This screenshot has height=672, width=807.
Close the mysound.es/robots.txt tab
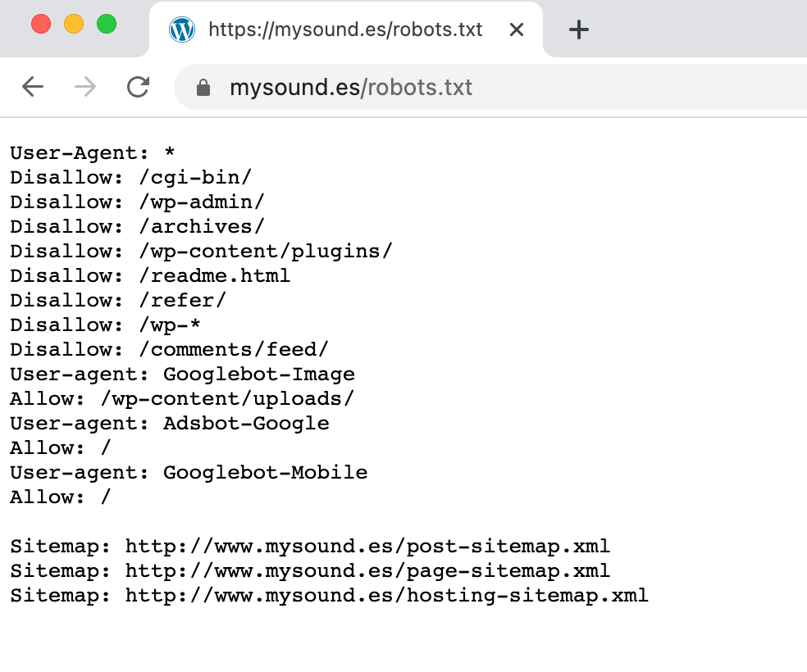pyautogui.click(x=516, y=30)
